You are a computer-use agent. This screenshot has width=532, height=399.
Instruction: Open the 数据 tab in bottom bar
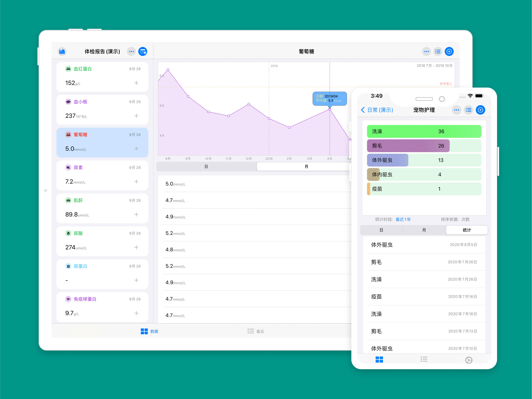pyautogui.click(x=149, y=331)
